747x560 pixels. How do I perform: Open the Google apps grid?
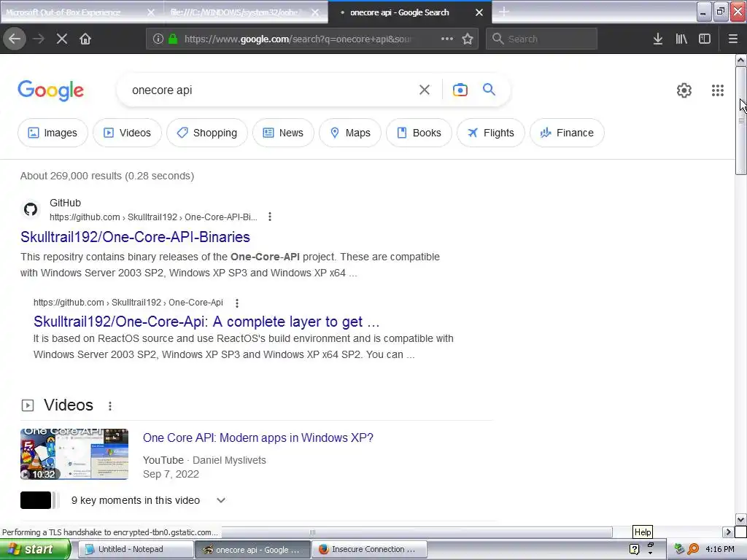pos(718,90)
